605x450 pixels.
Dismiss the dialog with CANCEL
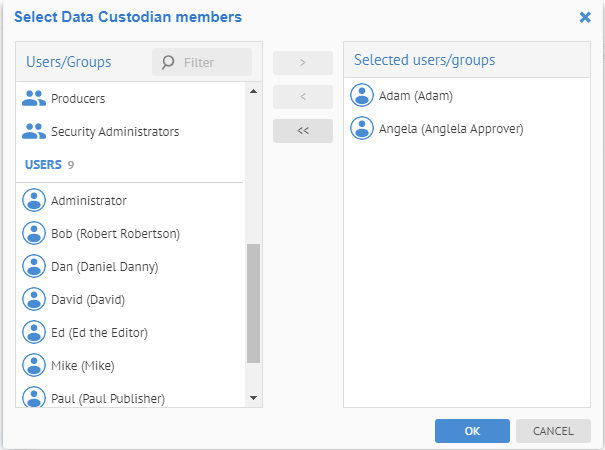(553, 431)
